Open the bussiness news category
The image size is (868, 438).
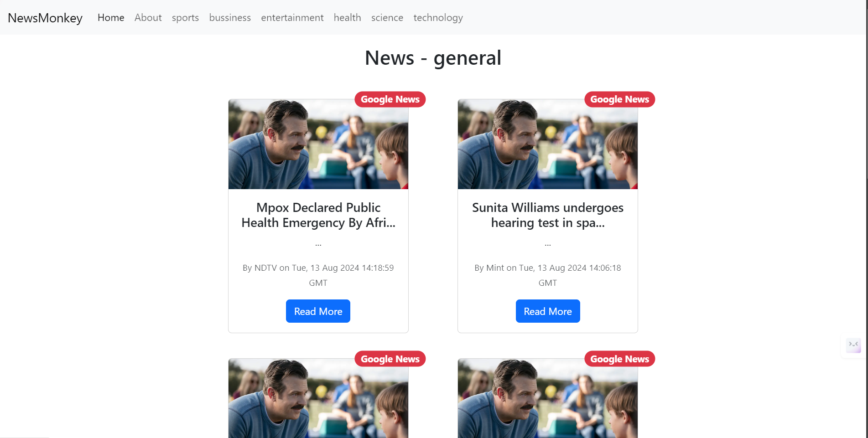tap(230, 17)
